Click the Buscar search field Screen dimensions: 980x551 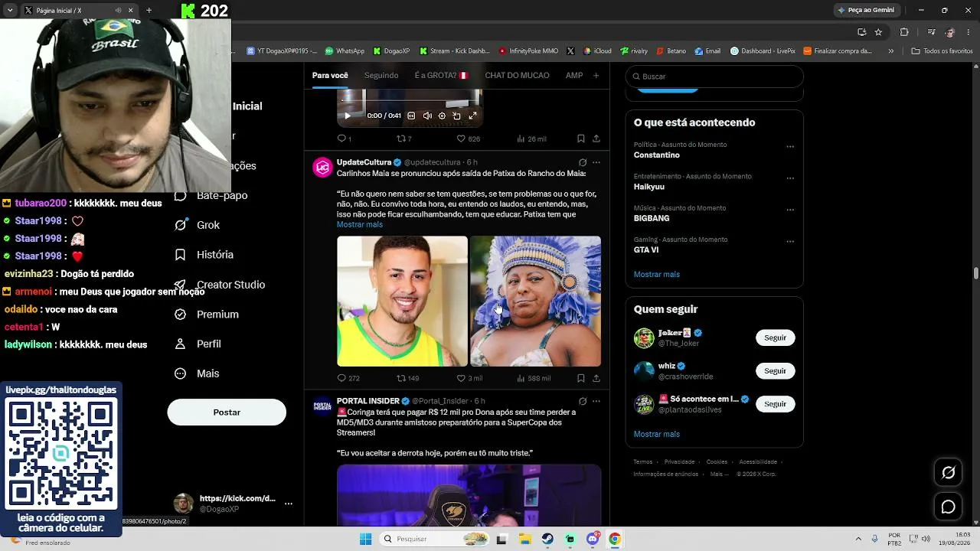coord(714,77)
